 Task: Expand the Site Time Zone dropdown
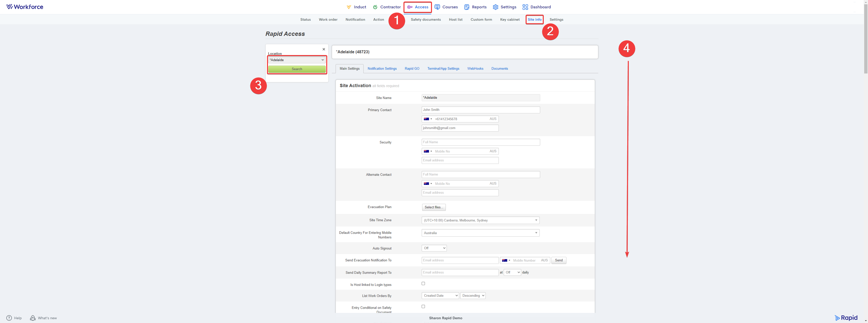pos(480,220)
